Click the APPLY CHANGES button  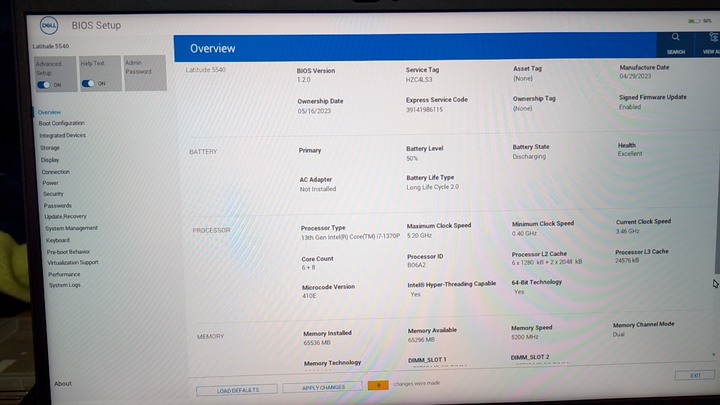click(x=323, y=388)
